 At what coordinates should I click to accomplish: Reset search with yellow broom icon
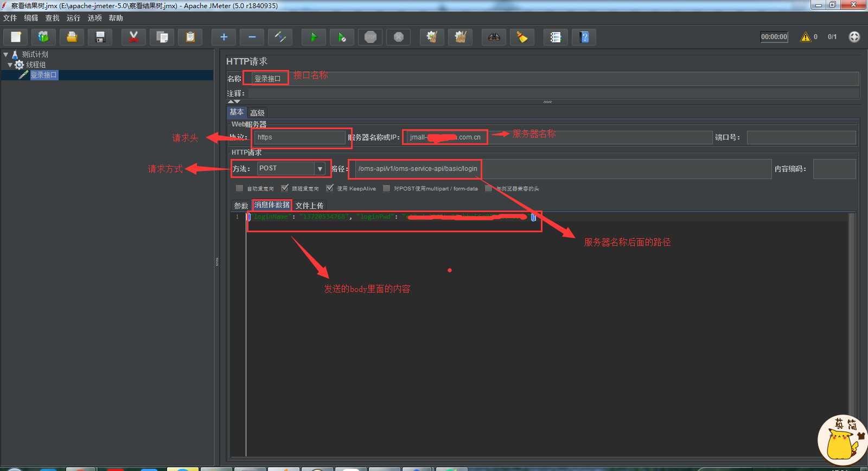pyautogui.click(x=522, y=37)
